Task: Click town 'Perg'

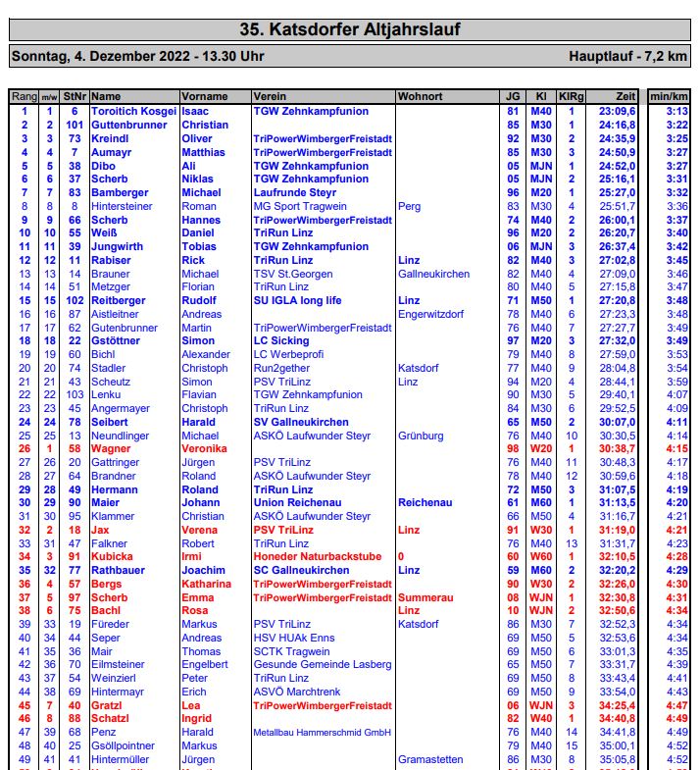Action: 410,207
